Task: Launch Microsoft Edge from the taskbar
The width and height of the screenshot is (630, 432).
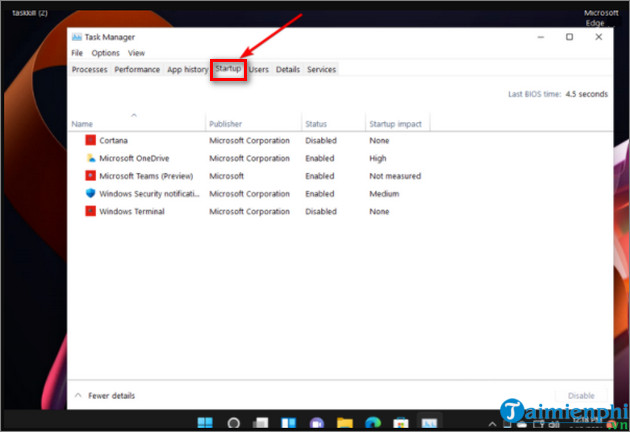Action: coord(373,423)
